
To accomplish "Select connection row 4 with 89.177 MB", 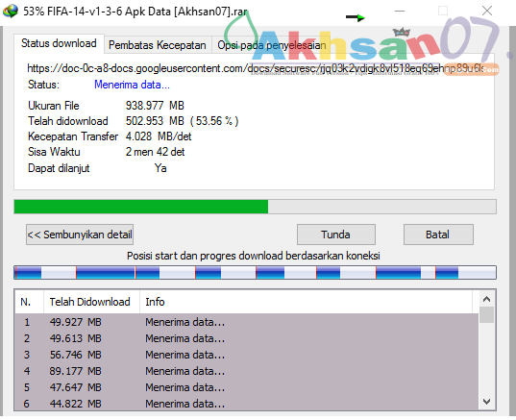I will (x=247, y=371).
